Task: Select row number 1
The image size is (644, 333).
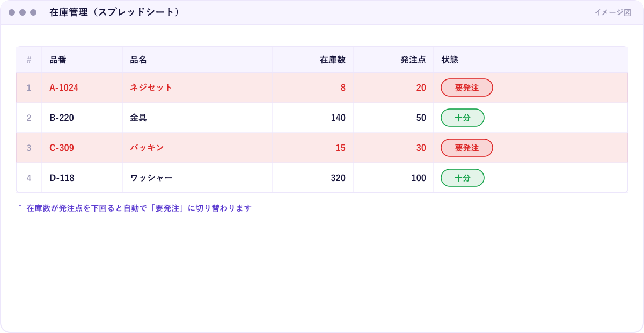Action: coord(29,88)
